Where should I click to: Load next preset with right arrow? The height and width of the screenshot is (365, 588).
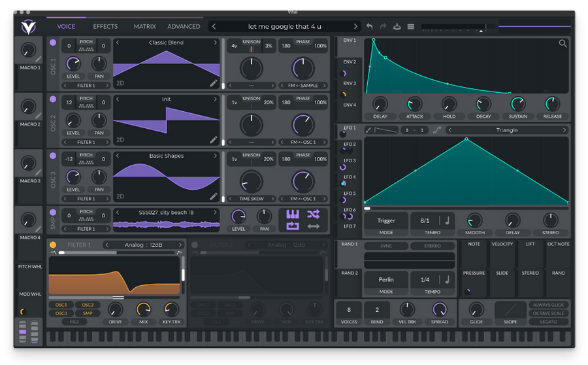tap(355, 26)
